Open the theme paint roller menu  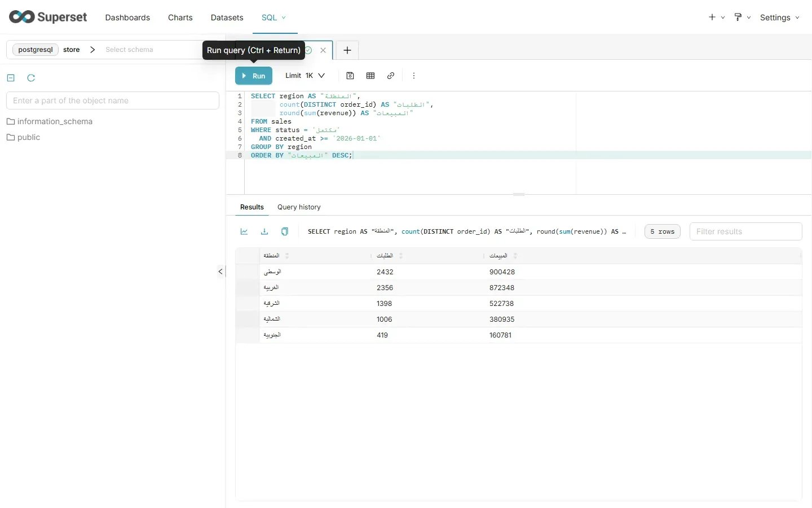[x=743, y=17]
